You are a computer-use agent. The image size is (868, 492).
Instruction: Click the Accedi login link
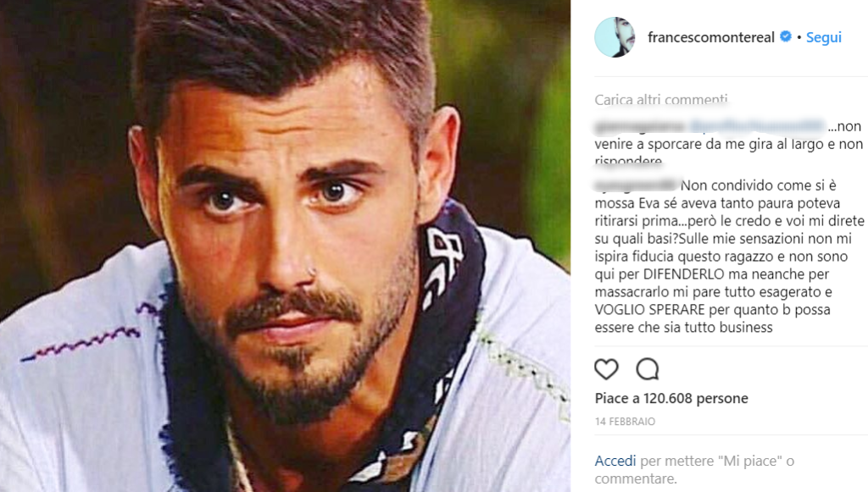point(615,461)
